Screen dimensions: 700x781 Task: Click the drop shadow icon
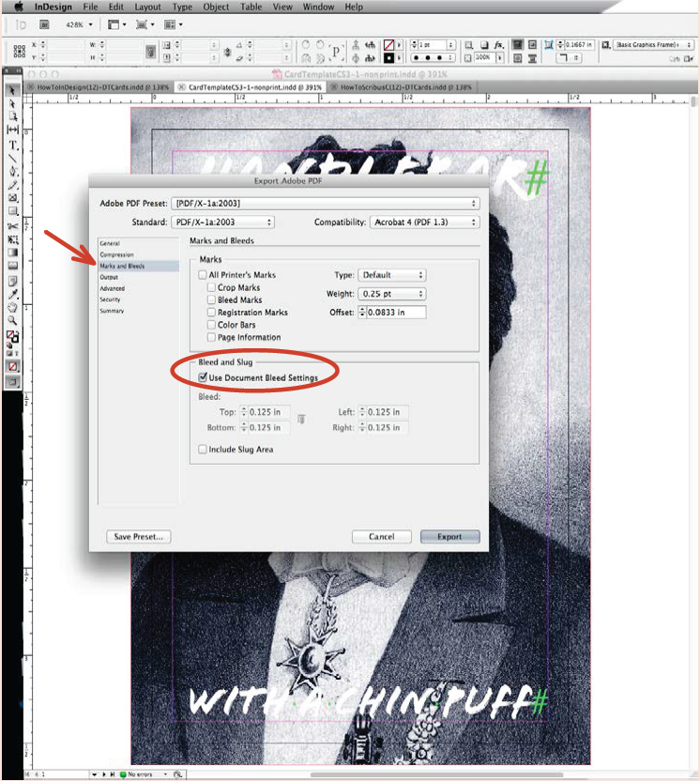pos(484,45)
